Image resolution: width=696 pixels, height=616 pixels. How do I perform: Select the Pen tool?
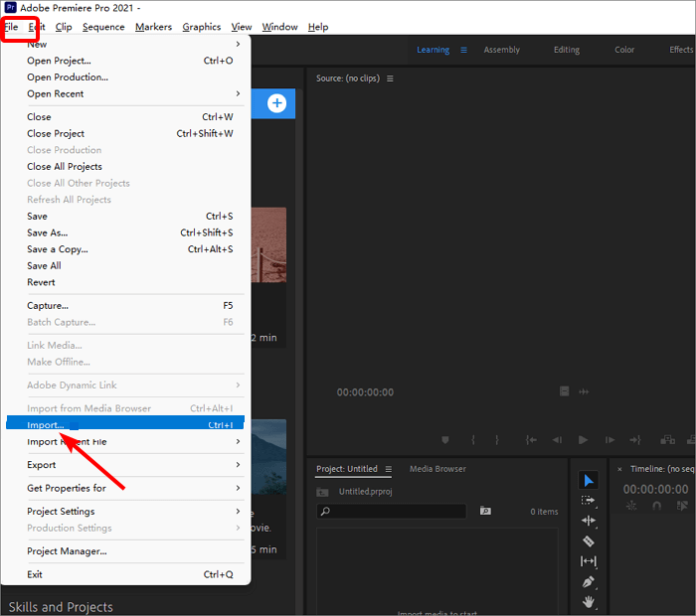tap(589, 582)
